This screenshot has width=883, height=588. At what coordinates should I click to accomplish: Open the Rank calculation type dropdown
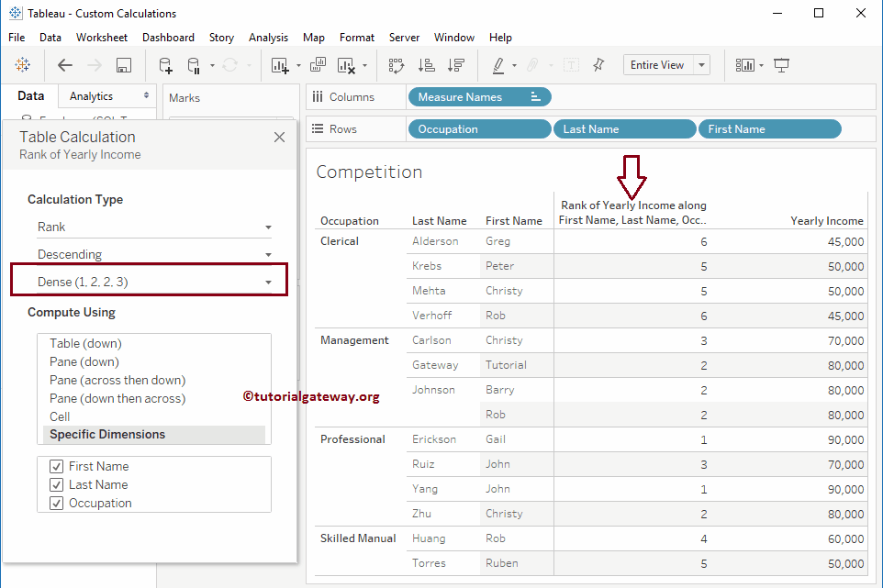click(x=155, y=227)
